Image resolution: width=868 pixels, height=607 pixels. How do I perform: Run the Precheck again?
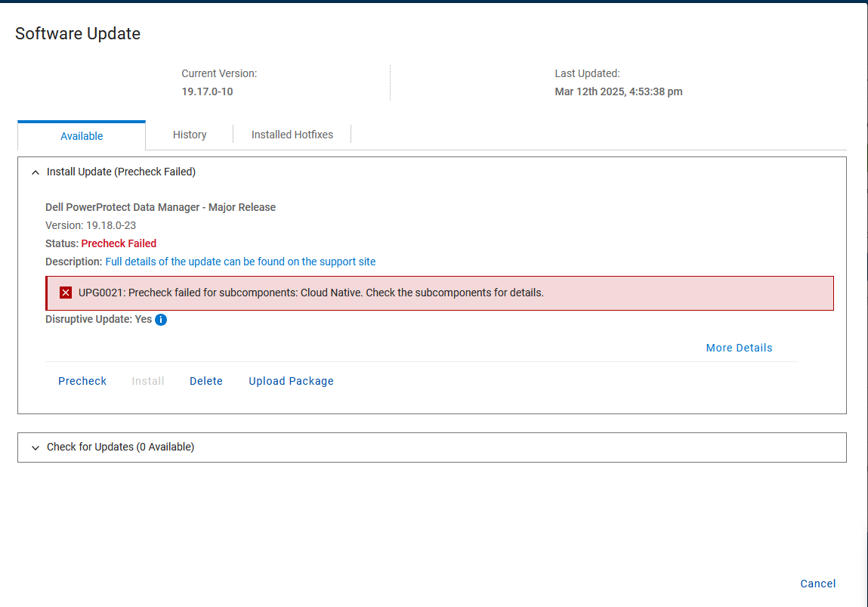pos(82,381)
